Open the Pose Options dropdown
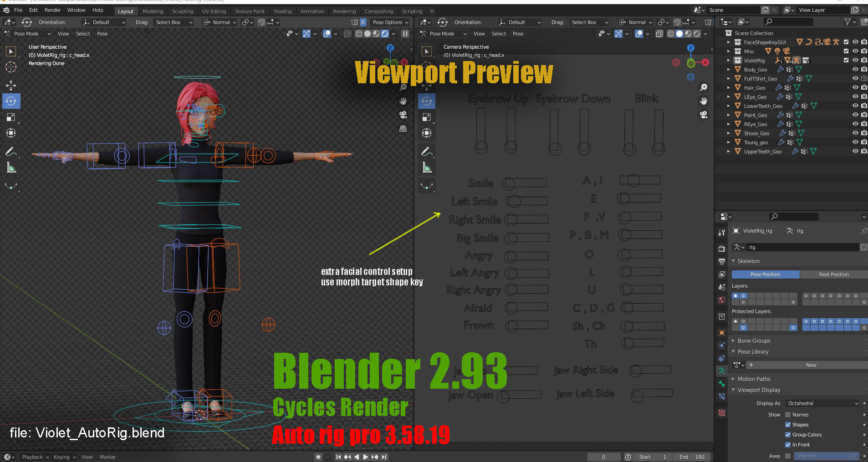 coord(390,22)
